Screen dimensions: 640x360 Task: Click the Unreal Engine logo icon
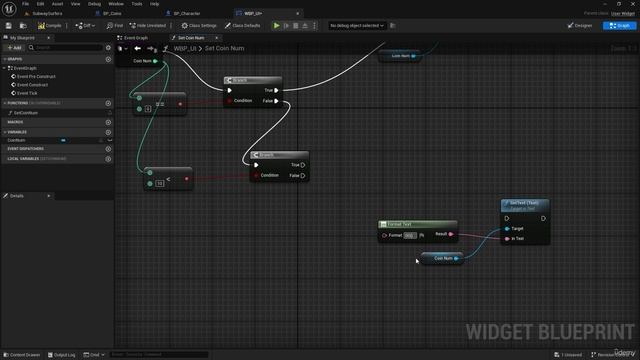coord(9,9)
